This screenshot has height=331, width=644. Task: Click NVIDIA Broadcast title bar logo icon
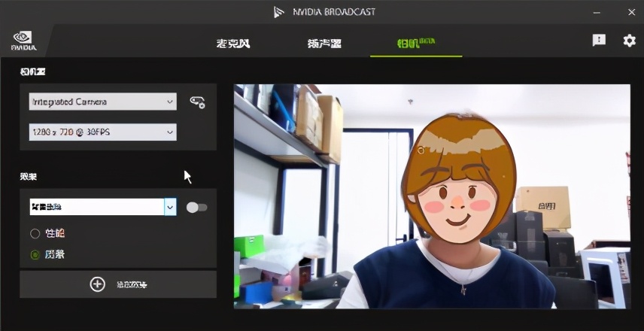pos(279,12)
